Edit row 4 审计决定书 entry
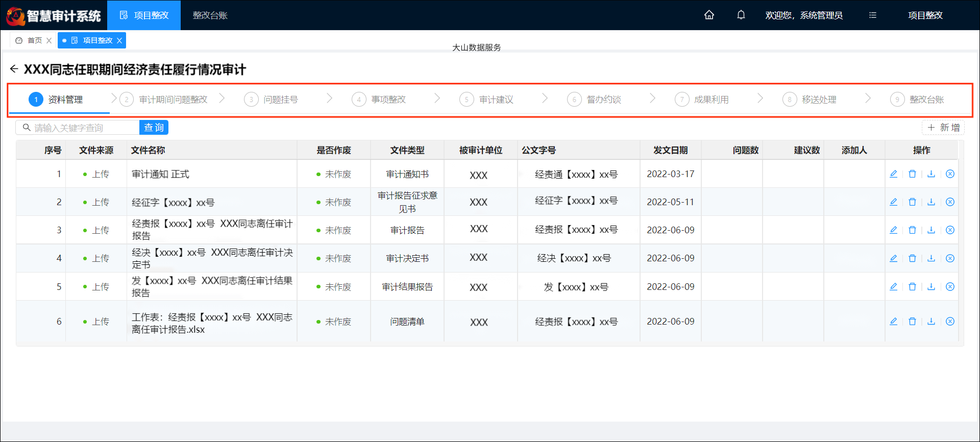Screen dimensions: 980x442 [894, 258]
